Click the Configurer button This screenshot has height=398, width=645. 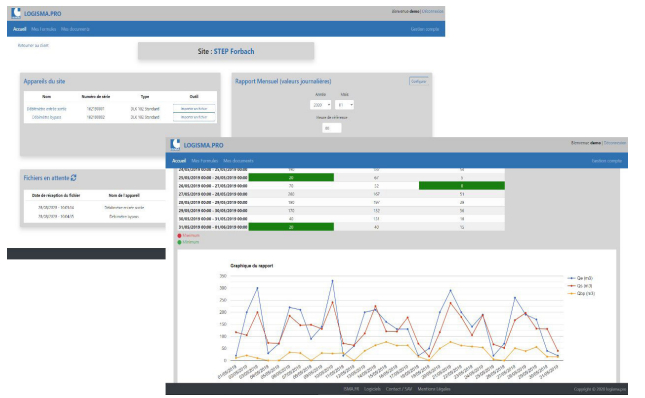(x=418, y=81)
